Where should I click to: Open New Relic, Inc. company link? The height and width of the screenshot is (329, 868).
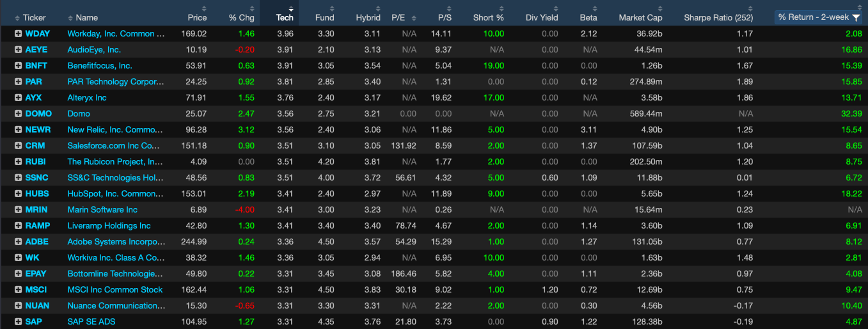click(116, 129)
